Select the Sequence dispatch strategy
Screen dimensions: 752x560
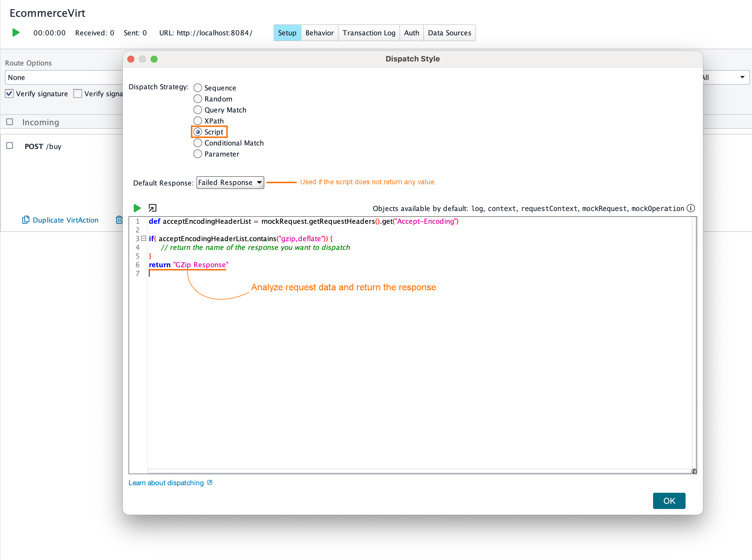tap(198, 88)
